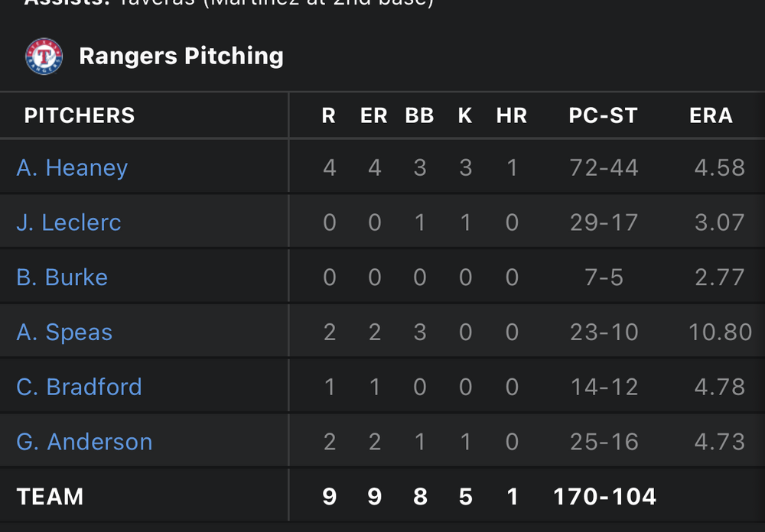Click the team 170-104 pitch count total

(x=604, y=497)
